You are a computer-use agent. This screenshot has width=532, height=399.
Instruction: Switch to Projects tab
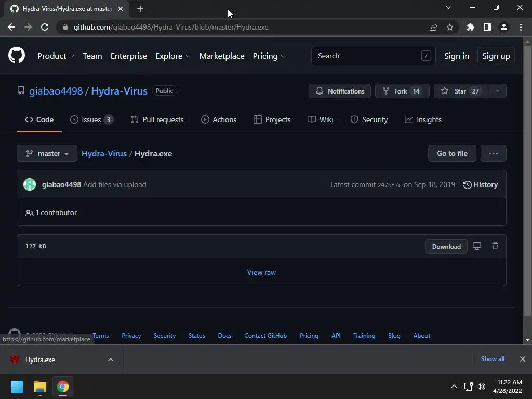point(272,119)
